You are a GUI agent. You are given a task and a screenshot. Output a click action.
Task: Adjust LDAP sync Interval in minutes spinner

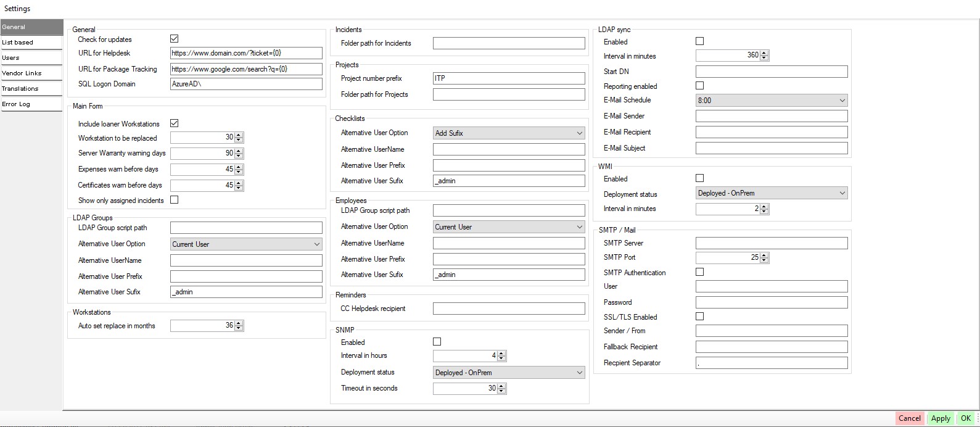point(733,55)
